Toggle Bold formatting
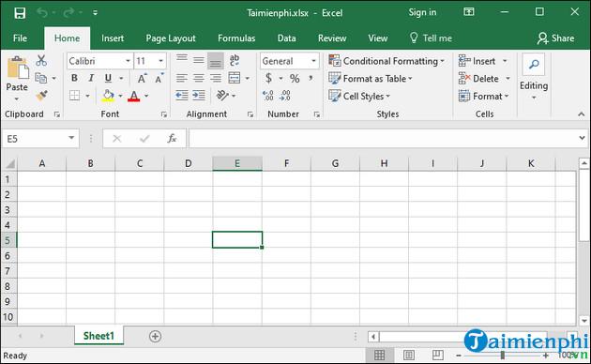This screenshot has width=591, height=364. [74, 78]
